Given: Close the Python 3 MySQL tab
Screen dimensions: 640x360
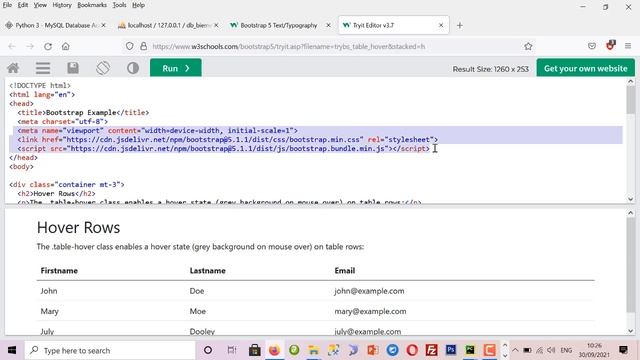Looking at the screenshot, I should (x=104, y=25).
